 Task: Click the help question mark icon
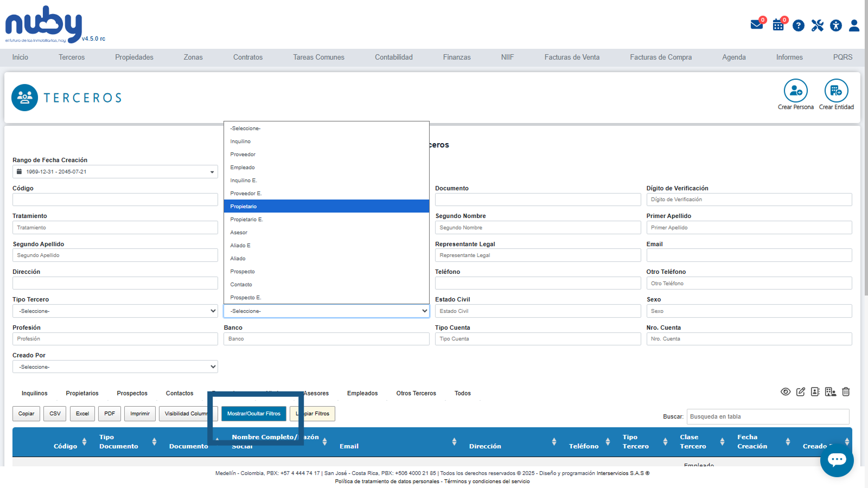[799, 25]
